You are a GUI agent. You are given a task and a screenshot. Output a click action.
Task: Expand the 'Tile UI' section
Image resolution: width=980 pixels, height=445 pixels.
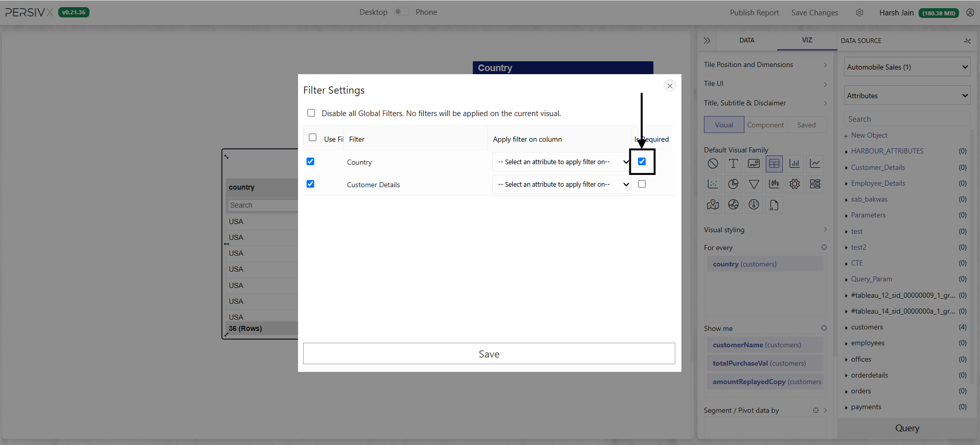click(765, 83)
